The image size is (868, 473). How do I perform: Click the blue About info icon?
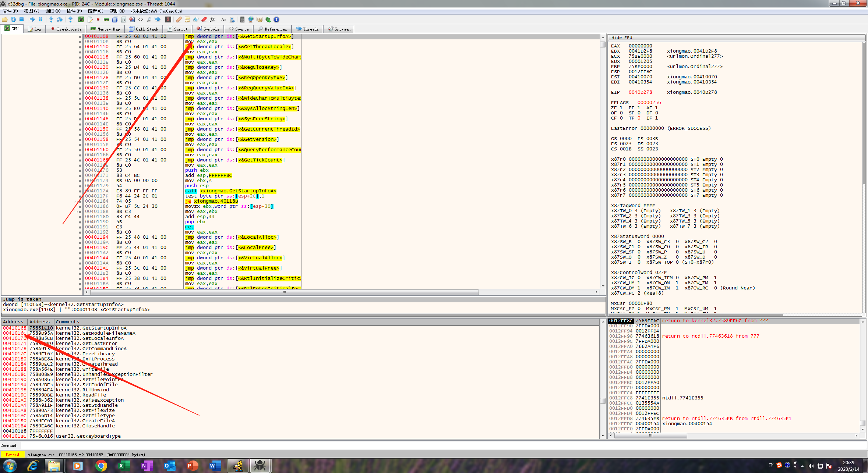point(276,19)
